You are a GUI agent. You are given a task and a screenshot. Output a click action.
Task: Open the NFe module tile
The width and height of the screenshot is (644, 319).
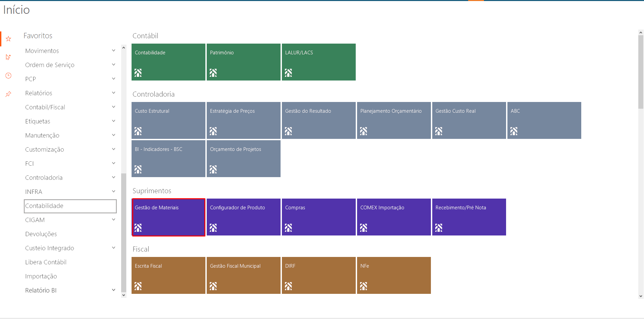pyautogui.click(x=394, y=275)
